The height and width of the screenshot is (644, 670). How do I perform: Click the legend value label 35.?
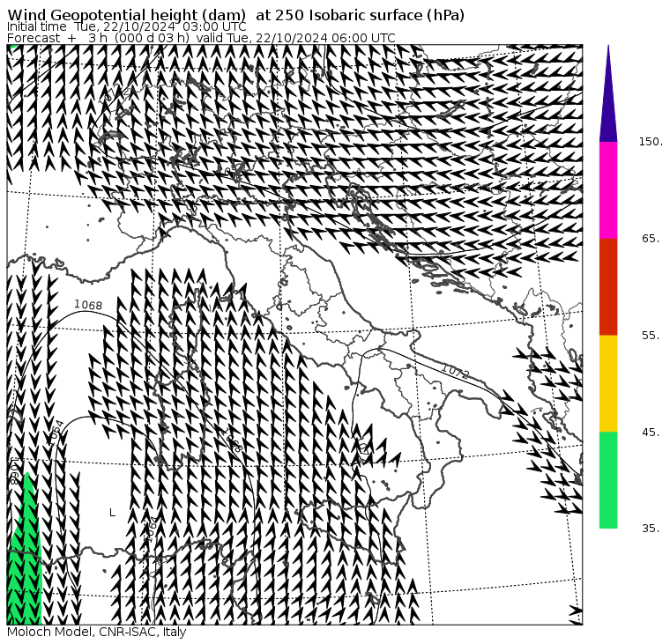point(651,529)
